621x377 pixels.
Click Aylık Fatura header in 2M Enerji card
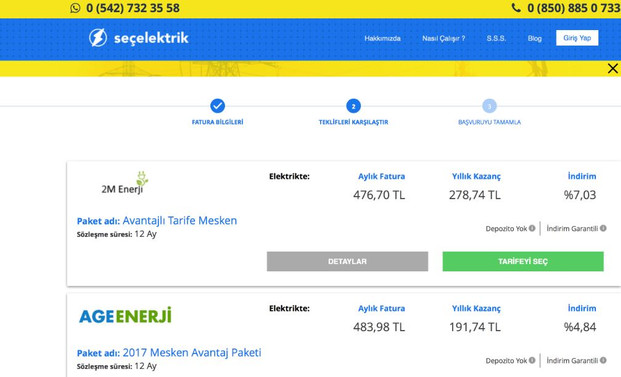pos(381,177)
